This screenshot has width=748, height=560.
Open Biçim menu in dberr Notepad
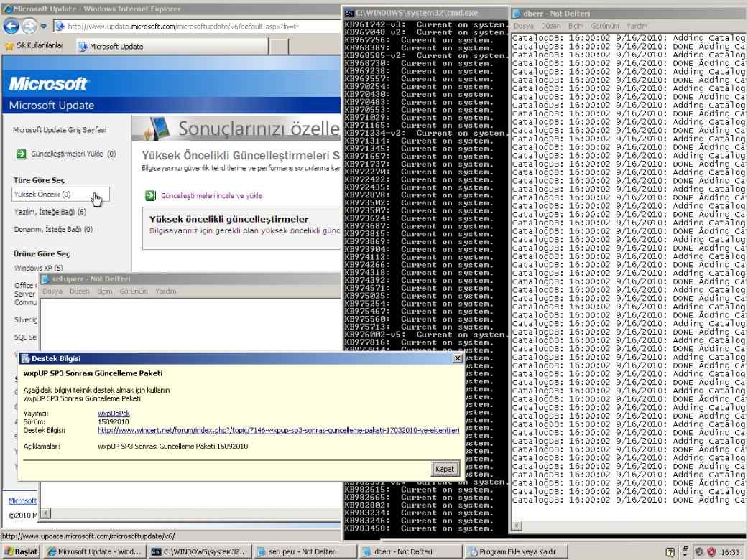[x=576, y=26]
